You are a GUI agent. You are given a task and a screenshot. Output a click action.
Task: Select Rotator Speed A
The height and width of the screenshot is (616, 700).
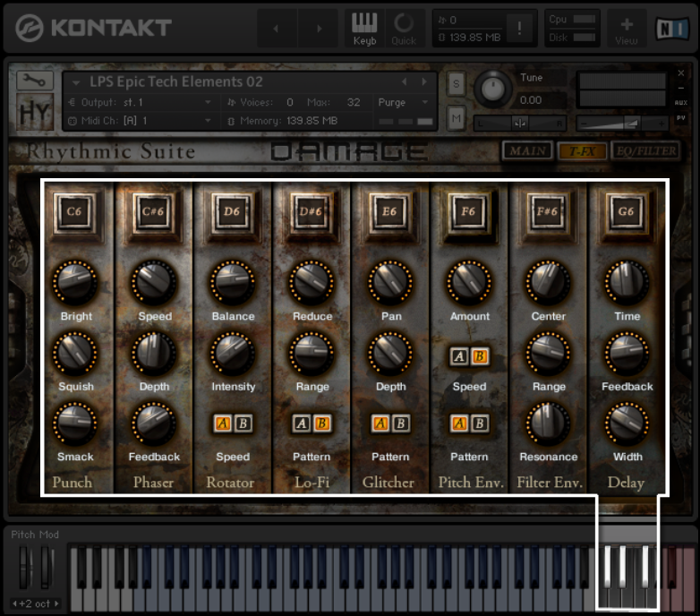223,423
